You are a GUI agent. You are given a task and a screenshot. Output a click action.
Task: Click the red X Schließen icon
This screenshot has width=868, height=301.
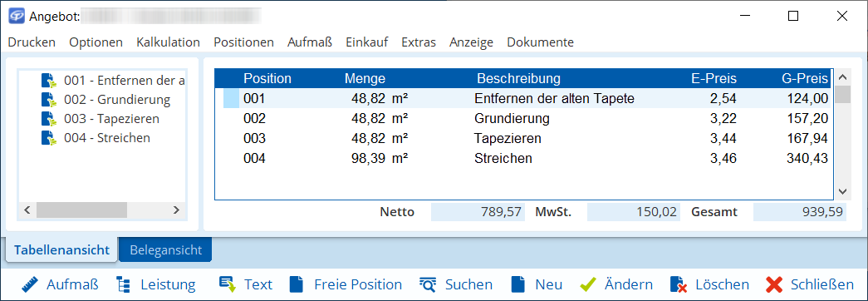(774, 285)
